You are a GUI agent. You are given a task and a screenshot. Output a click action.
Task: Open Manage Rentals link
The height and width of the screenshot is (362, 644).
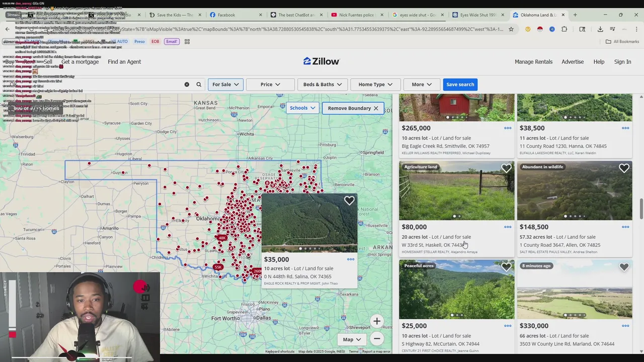[533, 61]
